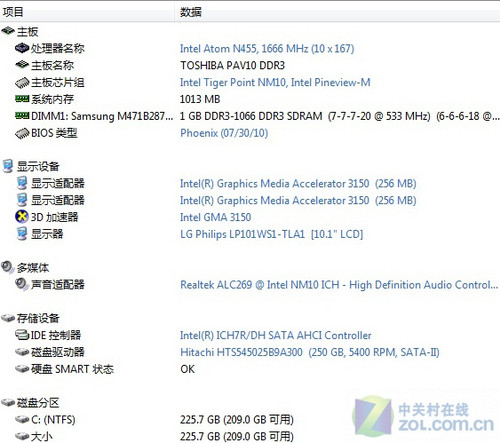Click the second 显示适配器 monitor icon

point(22,200)
